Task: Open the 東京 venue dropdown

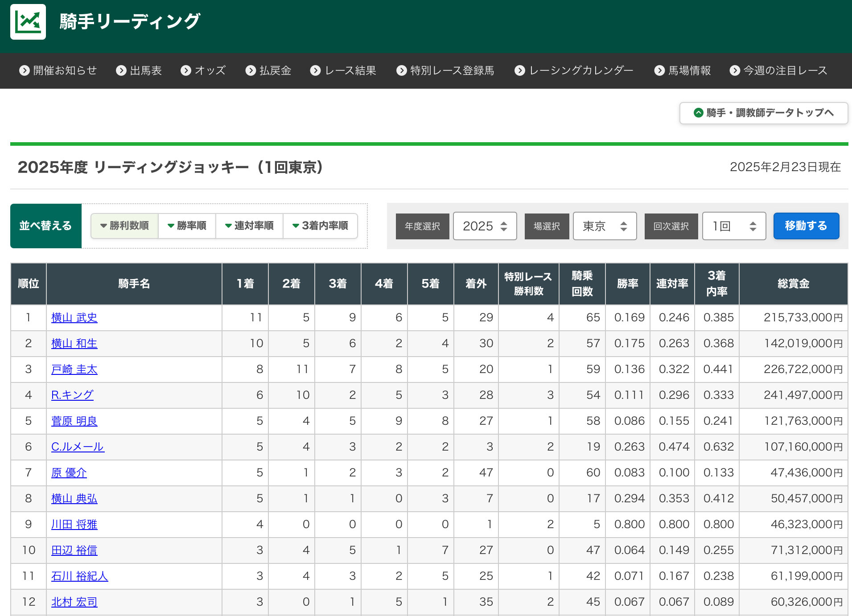Action: [x=605, y=226]
